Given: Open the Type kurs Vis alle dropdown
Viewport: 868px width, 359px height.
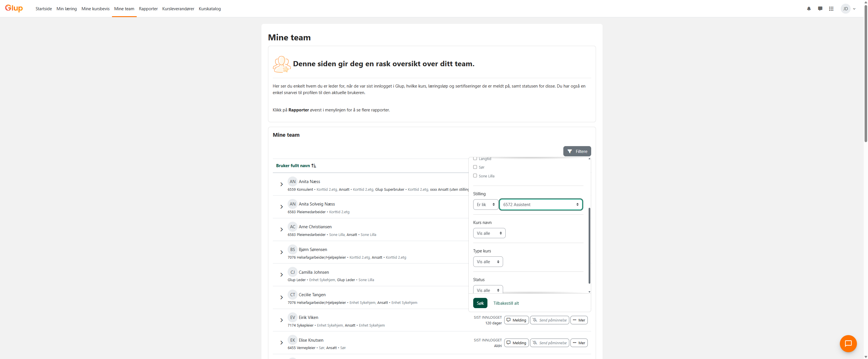Looking at the screenshot, I should 488,262.
